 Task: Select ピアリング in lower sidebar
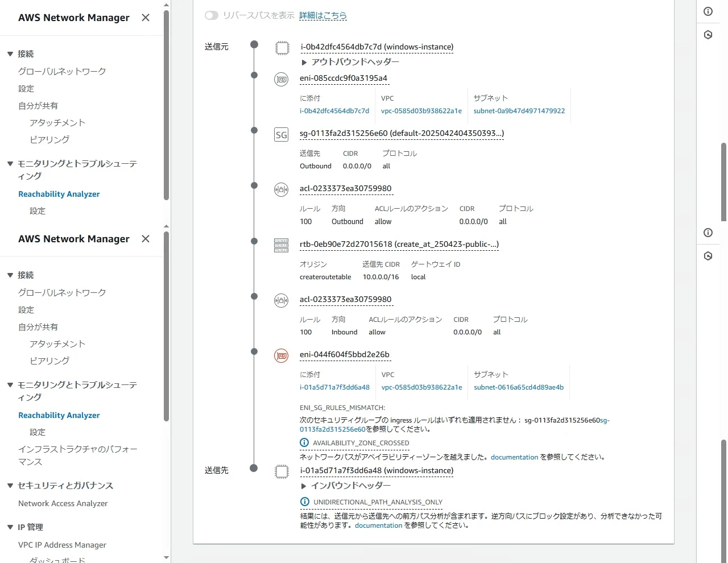49,361
